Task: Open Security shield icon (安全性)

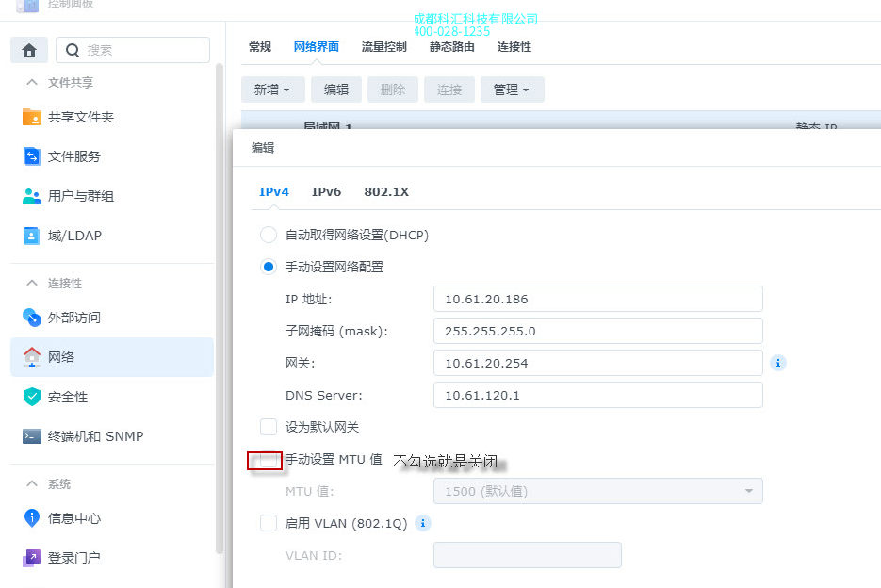Action: click(x=31, y=397)
